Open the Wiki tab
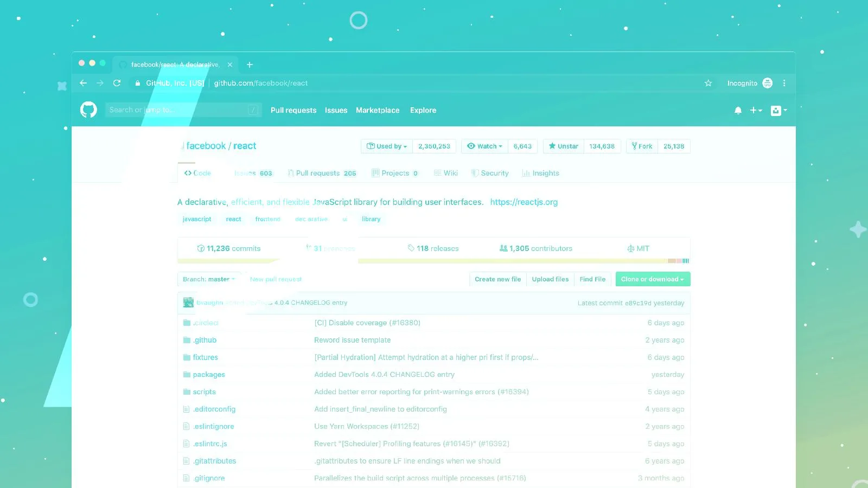The height and width of the screenshot is (488, 868). tap(446, 174)
